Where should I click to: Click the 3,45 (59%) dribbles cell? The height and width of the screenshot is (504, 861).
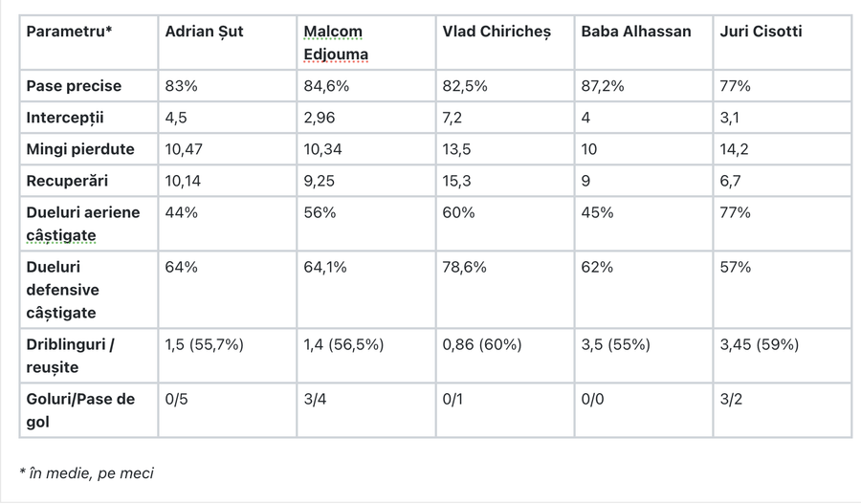pos(783,355)
